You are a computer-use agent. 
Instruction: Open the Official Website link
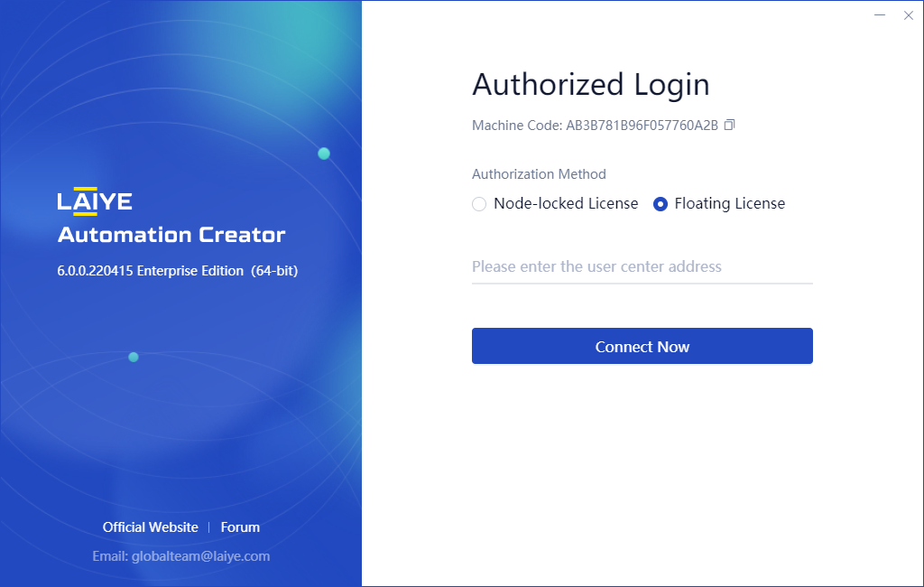150,527
